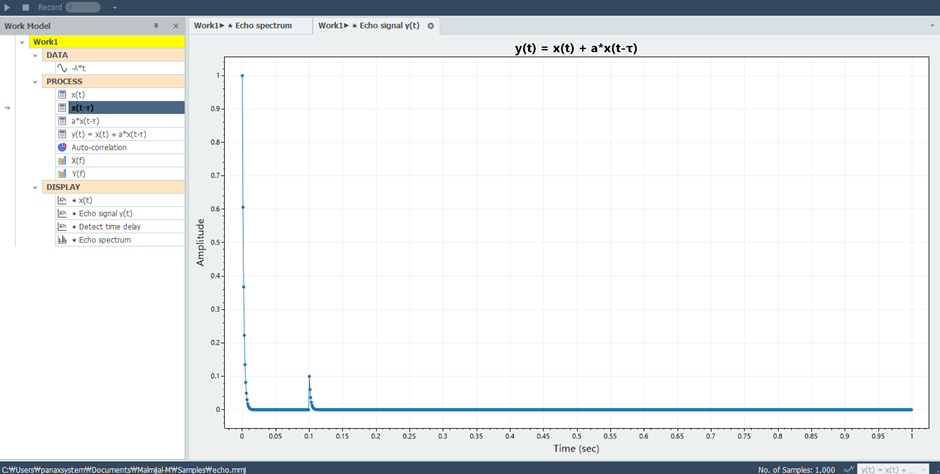Click the play button in top toolbar

point(7,7)
